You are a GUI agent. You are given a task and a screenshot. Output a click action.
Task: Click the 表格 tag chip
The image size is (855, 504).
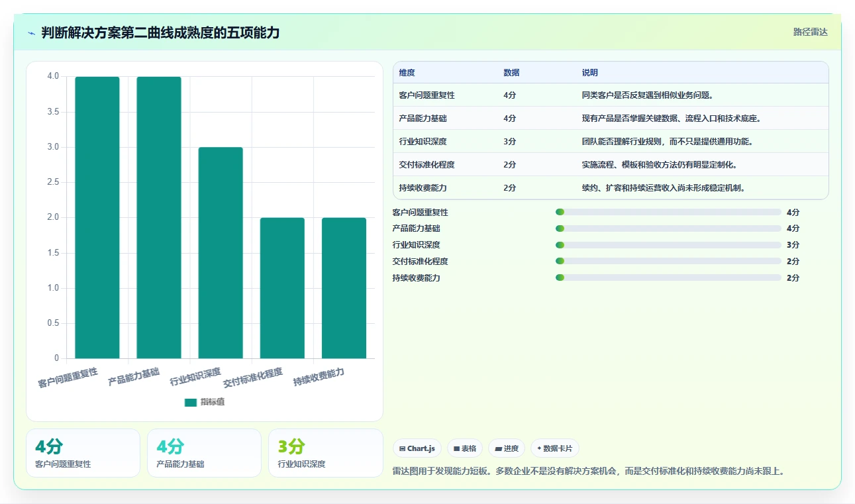465,448
